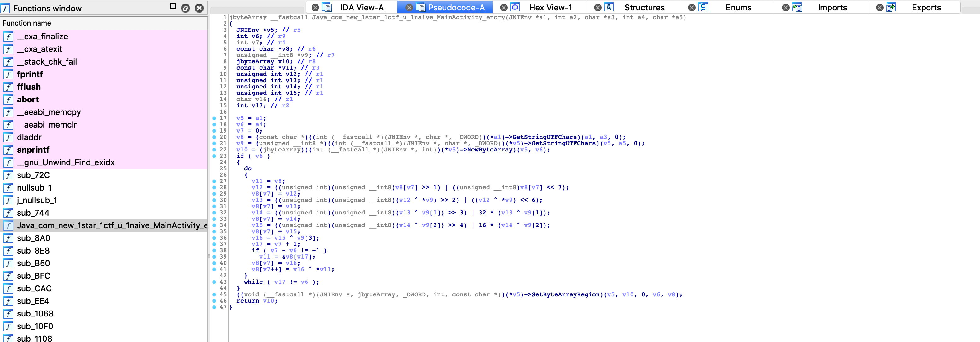Click the function icon beside sub_8A0
The width and height of the screenshot is (980, 342).
click(x=8, y=238)
